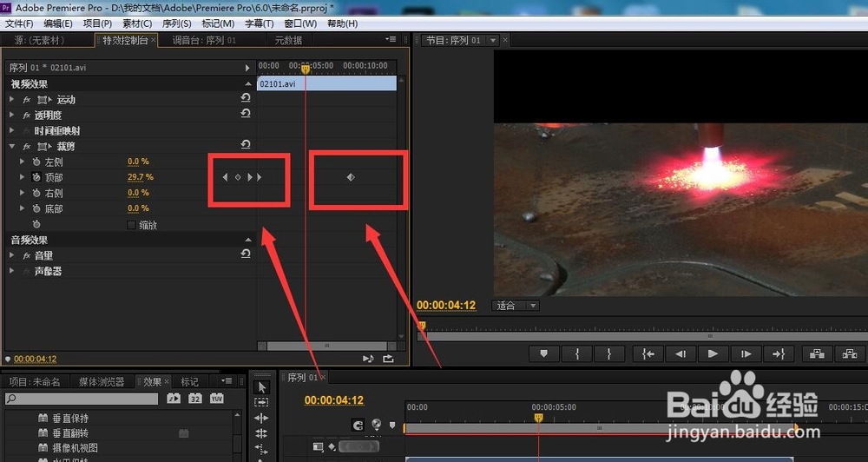Click the 顶部 value 29.7 %

(141, 177)
